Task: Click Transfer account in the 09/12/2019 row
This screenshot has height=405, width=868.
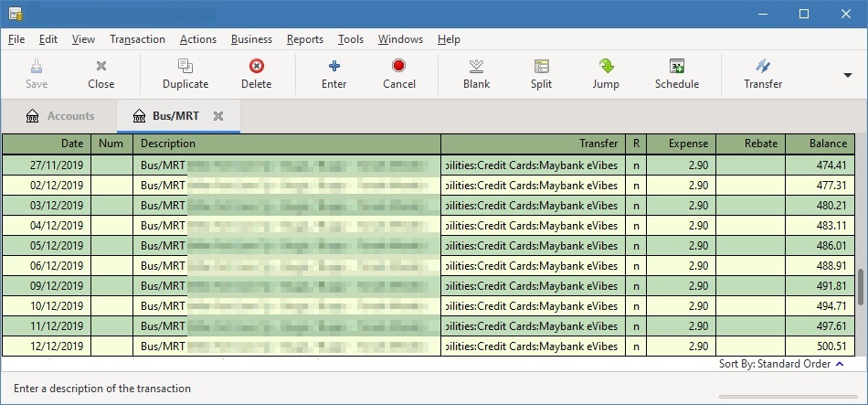Action: 534,286
